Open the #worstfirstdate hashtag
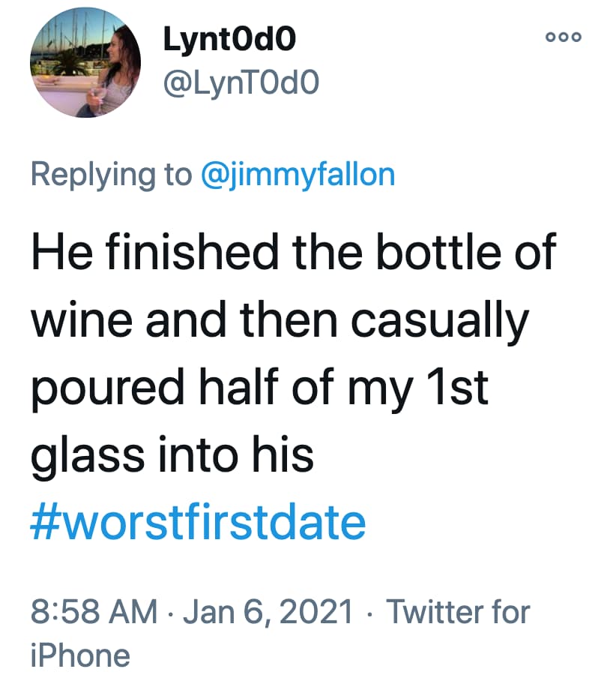616x681 pixels. tap(198, 522)
